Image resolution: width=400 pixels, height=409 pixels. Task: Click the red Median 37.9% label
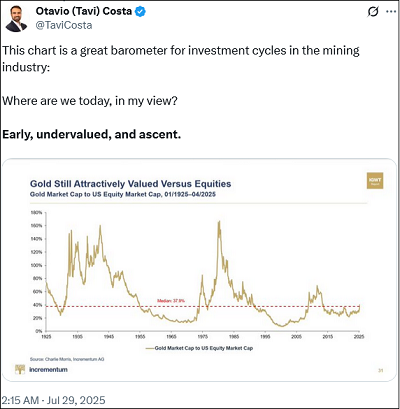[x=171, y=301]
